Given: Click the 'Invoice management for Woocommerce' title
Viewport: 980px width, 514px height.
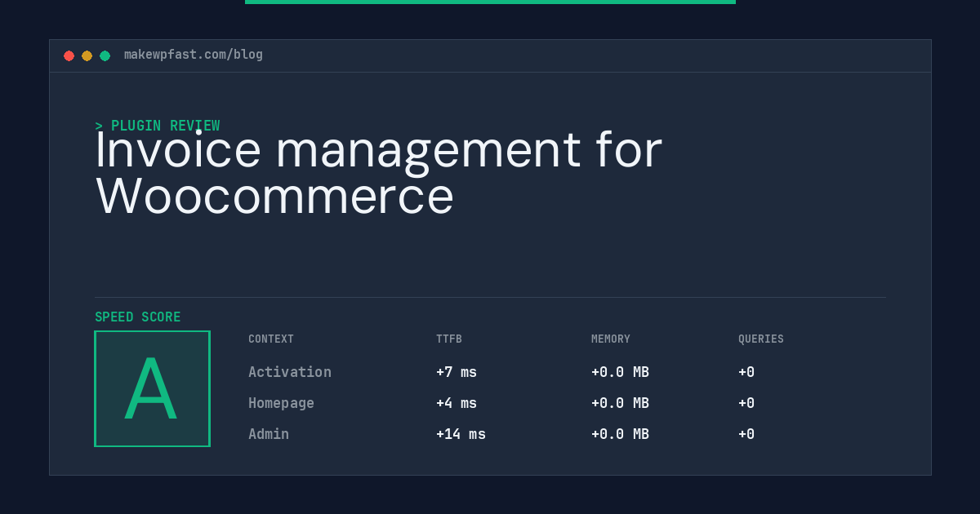Looking at the screenshot, I should point(379,173).
